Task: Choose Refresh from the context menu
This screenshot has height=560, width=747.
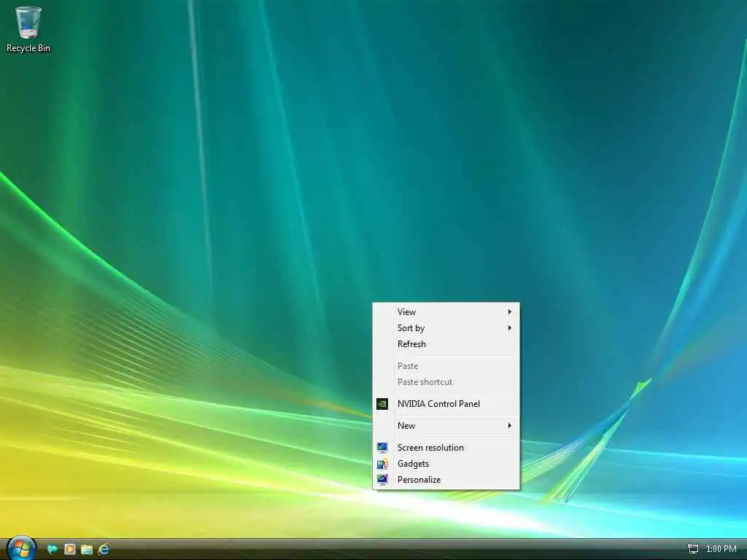Action: point(446,344)
